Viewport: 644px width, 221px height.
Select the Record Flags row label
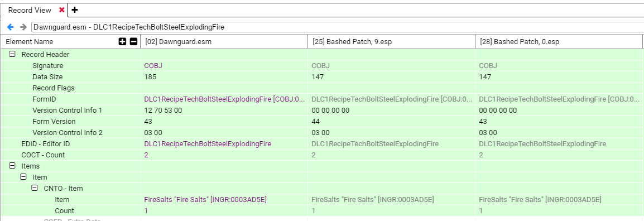point(54,88)
